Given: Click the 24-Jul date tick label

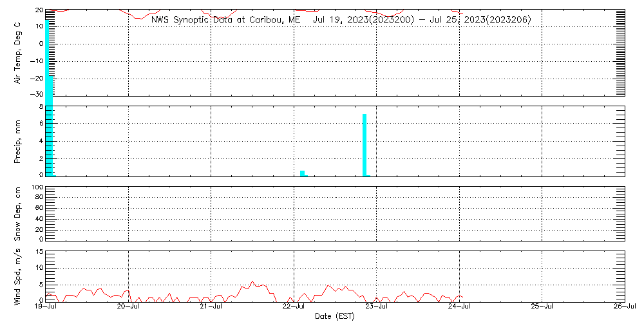Looking at the screenshot, I should coord(459,307).
